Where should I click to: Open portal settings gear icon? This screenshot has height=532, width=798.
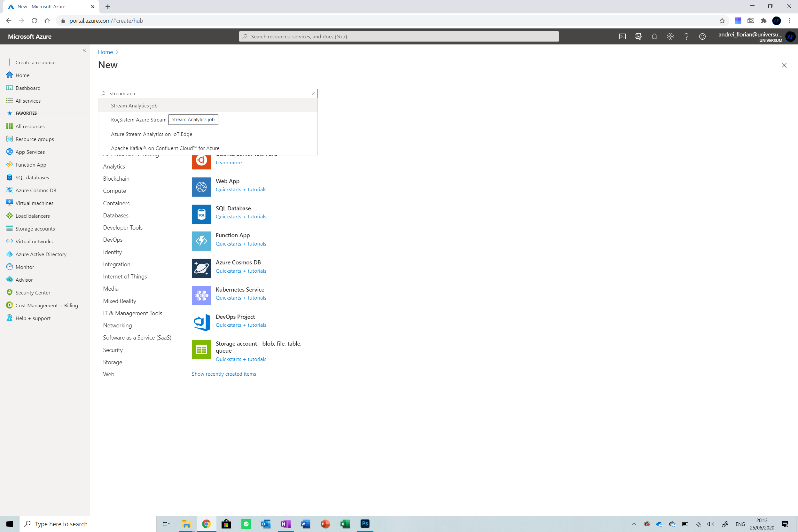pyautogui.click(x=670, y=36)
